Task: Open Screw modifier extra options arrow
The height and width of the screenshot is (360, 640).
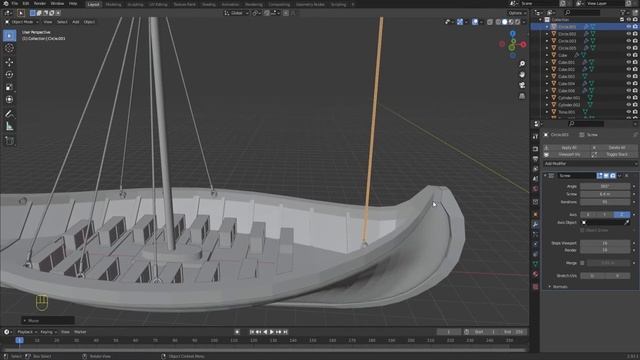Action: point(620,176)
